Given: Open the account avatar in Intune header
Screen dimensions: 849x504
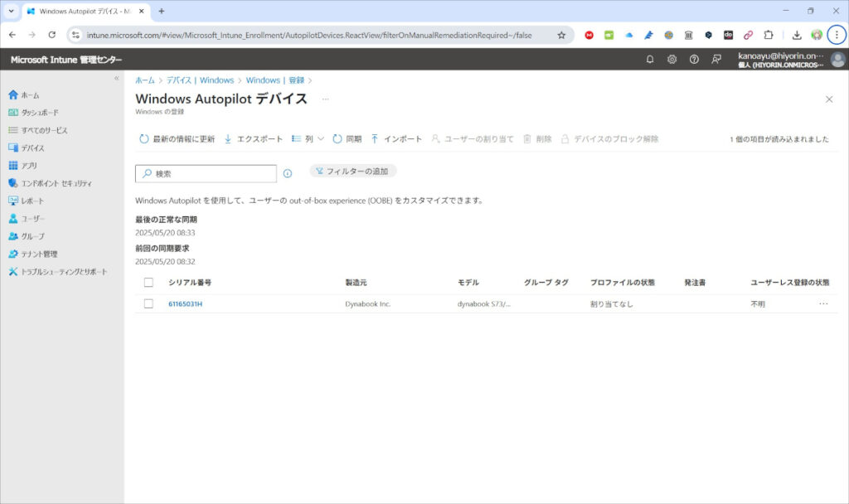Looking at the screenshot, I should coord(837,60).
